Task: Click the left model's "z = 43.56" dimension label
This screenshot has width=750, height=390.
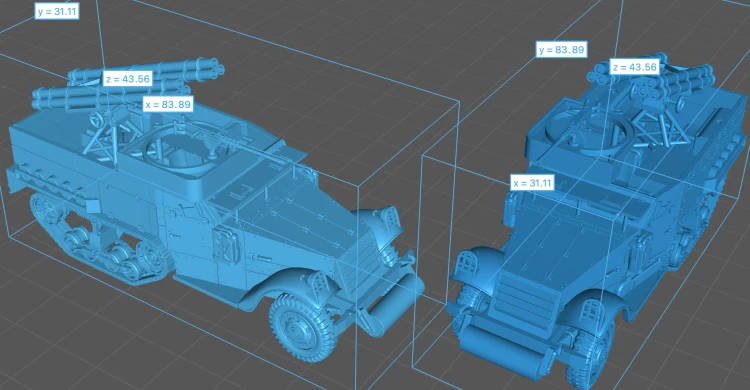Action: click(128, 79)
